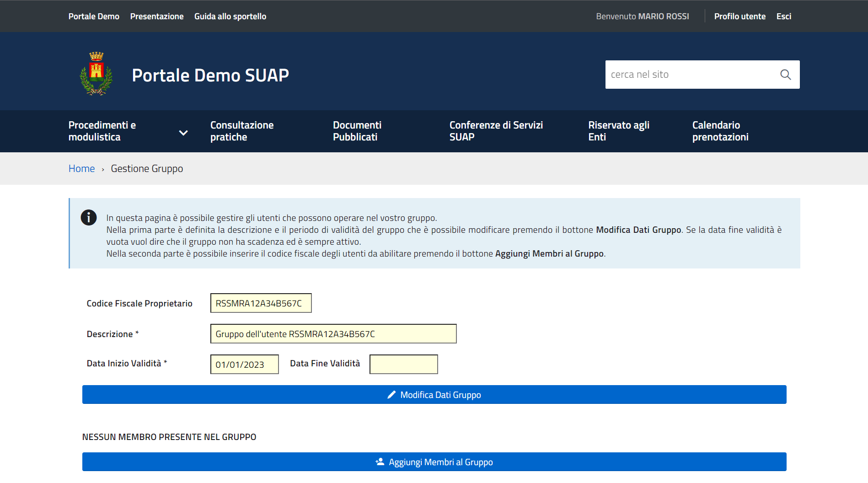
Task: Go to Conferenze di Servizi SUAP
Action: pos(496,131)
